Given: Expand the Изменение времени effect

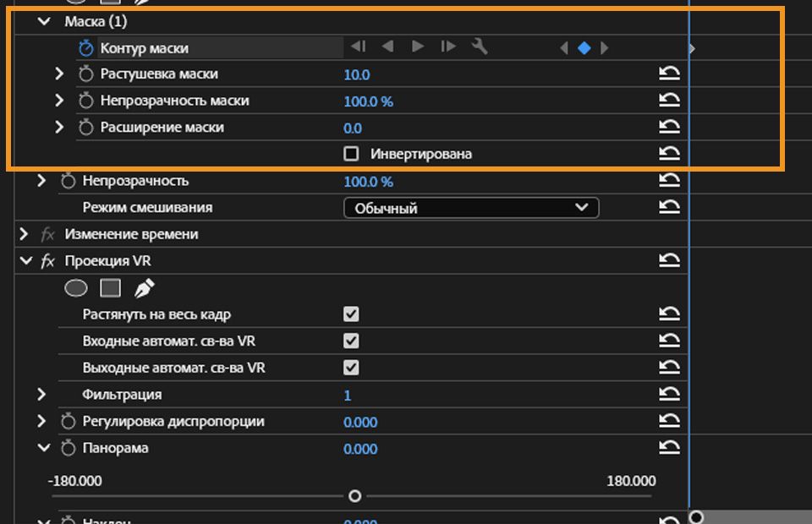Looking at the screenshot, I should 24,234.
